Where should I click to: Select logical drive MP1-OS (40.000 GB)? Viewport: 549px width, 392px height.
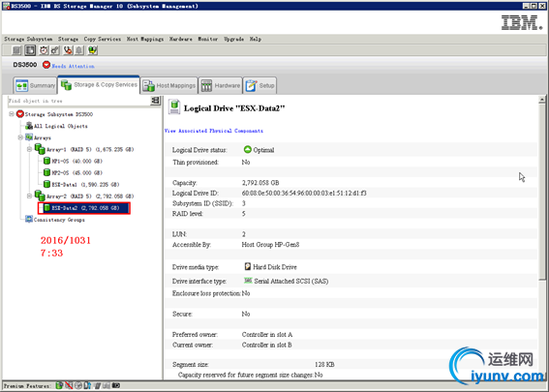(x=77, y=161)
